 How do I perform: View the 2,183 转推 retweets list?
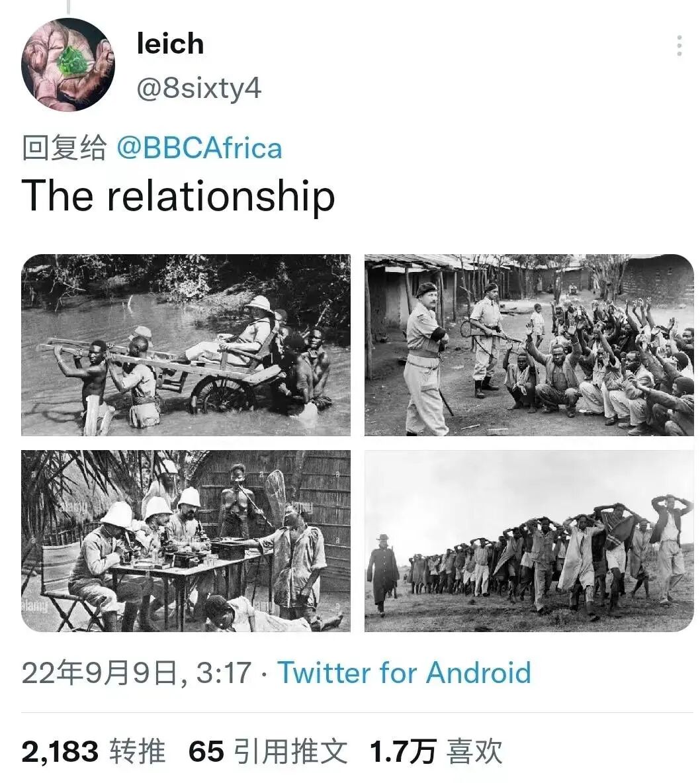tap(93, 751)
